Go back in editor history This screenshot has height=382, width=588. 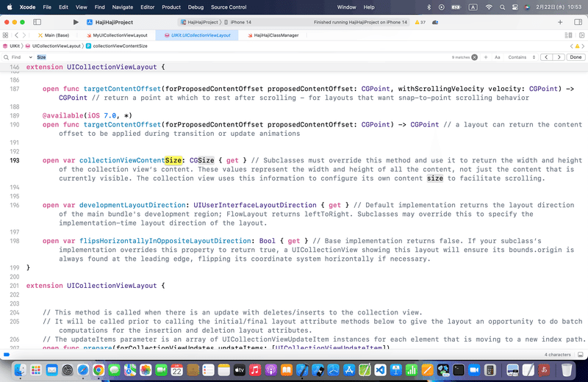pyautogui.click(x=16, y=35)
